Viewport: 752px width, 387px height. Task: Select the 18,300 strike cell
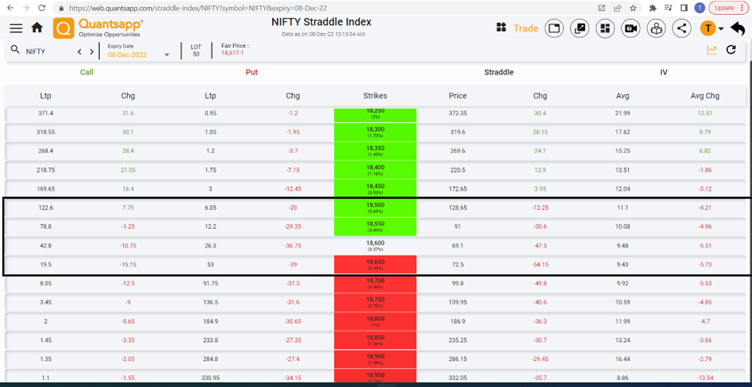tap(375, 132)
